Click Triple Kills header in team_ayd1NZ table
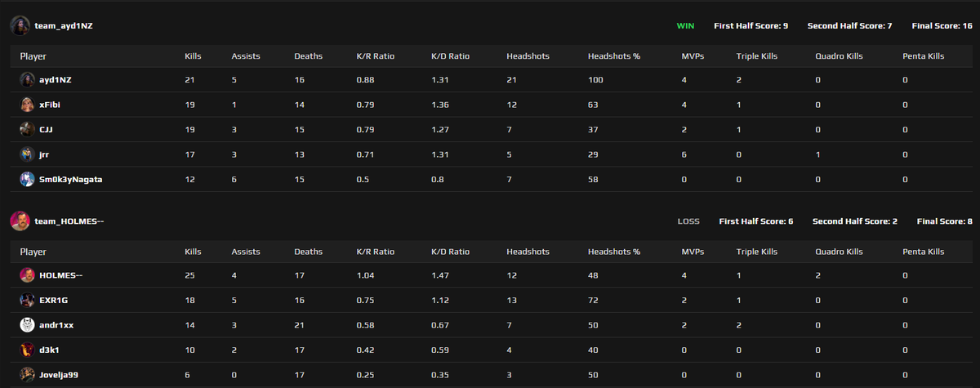980x388 pixels. tap(757, 56)
